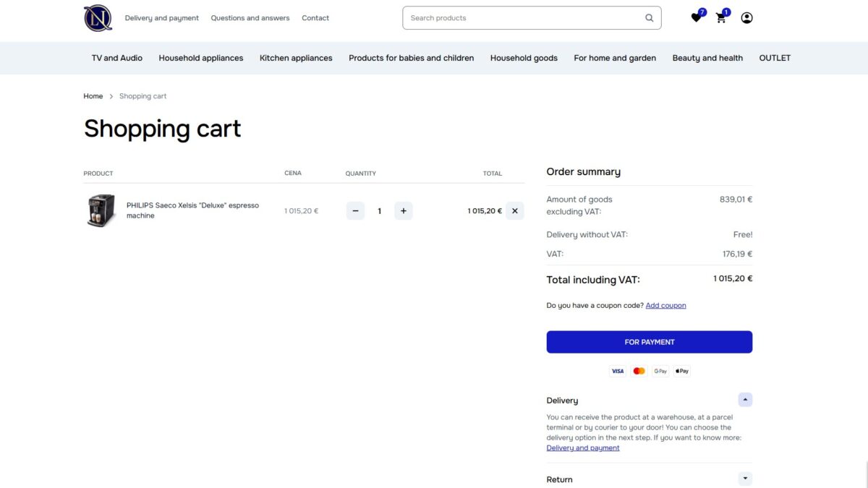Open the Contact page

(315, 18)
